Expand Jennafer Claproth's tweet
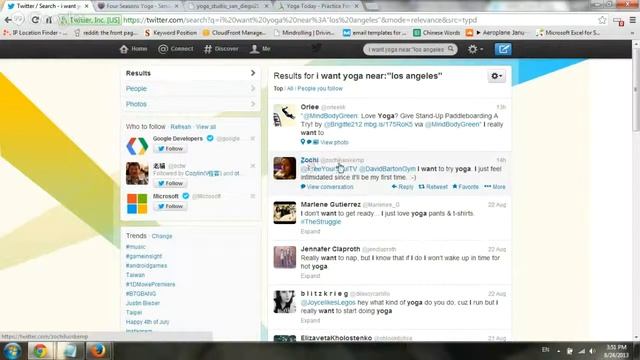 pyautogui.click(x=310, y=276)
